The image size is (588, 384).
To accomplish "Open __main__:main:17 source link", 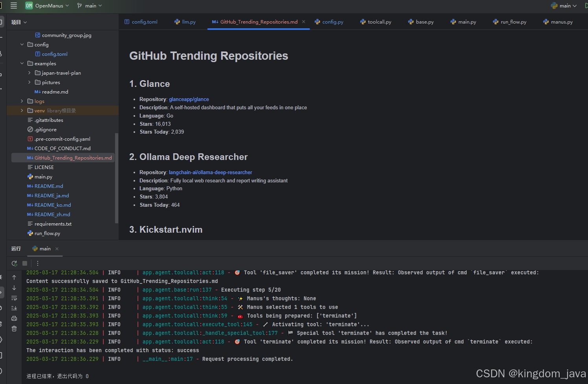I will tap(168, 359).
